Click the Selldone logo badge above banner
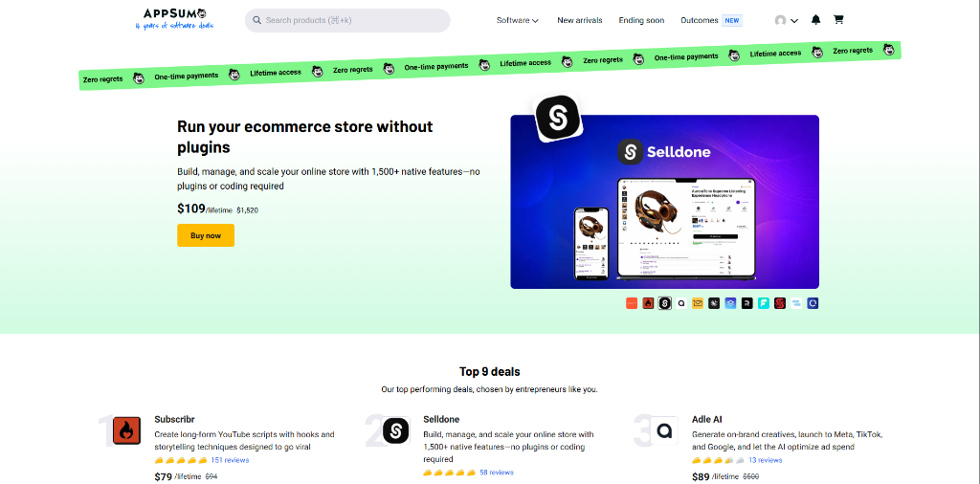Image resolution: width=980 pixels, height=484 pixels. (558, 118)
